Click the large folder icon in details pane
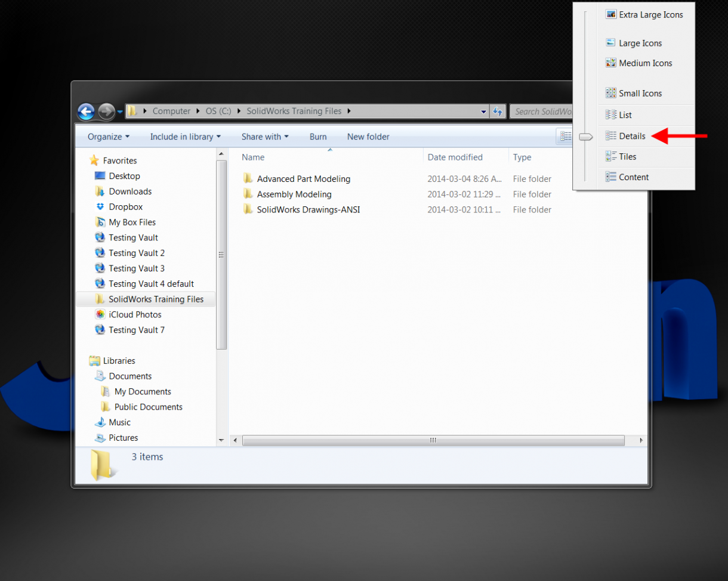 (103, 465)
